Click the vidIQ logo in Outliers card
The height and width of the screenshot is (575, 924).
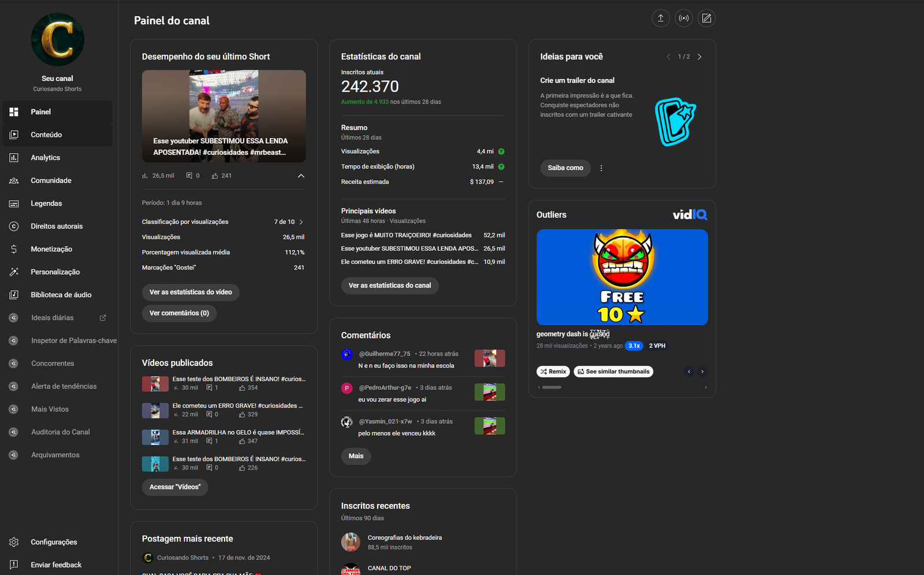pyautogui.click(x=690, y=215)
